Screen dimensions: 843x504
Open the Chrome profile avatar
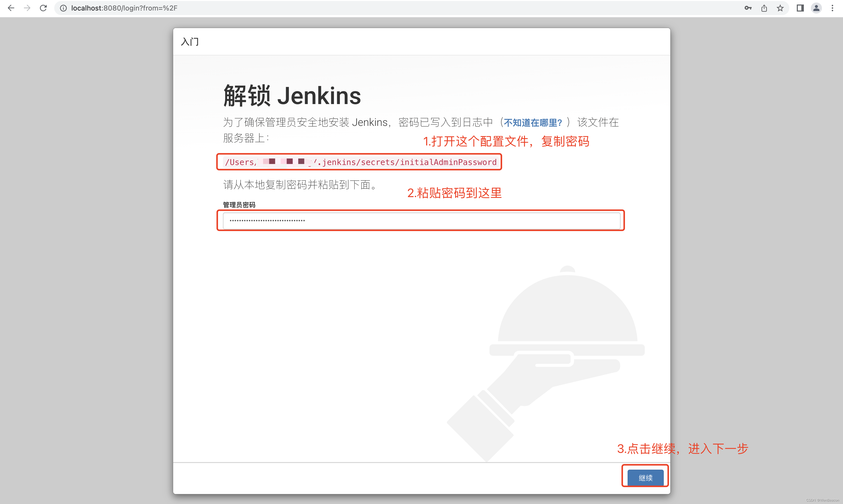click(816, 8)
